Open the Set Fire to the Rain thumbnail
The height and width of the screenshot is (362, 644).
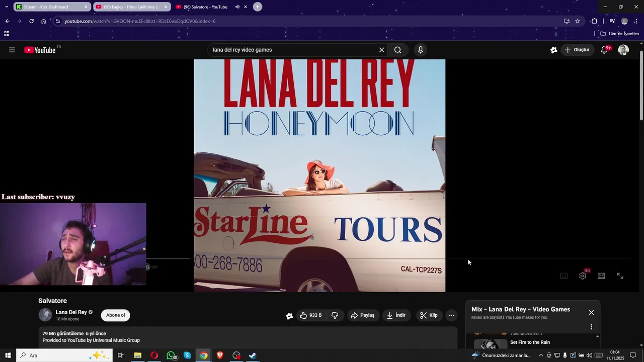tap(491, 343)
